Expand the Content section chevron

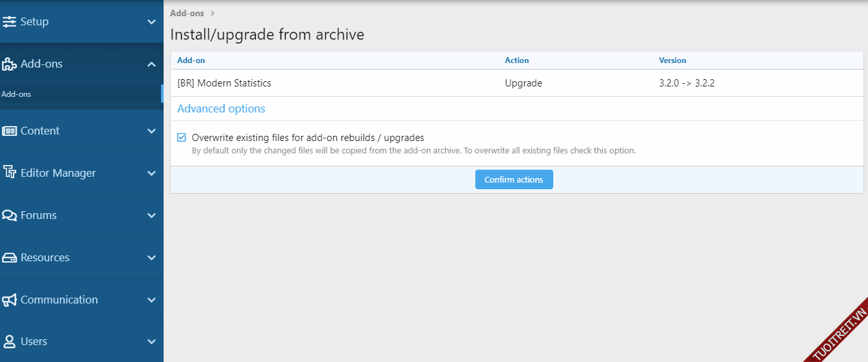[151, 131]
